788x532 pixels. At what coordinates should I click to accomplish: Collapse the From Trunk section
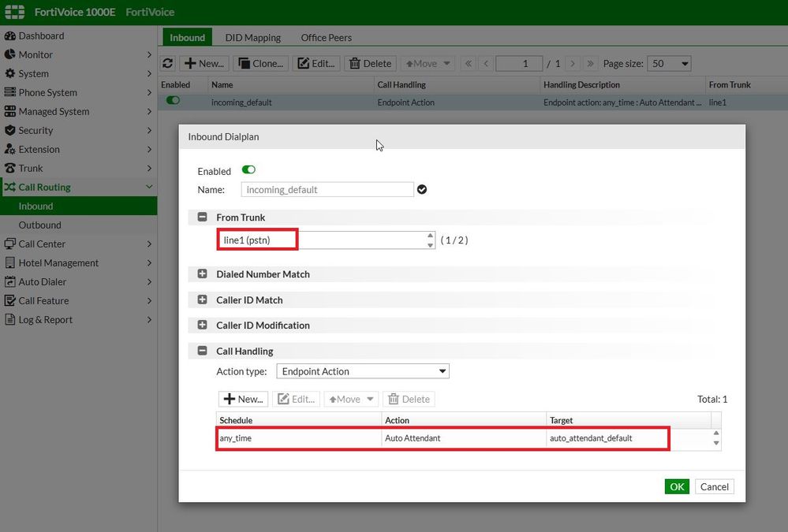(x=202, y=218)
